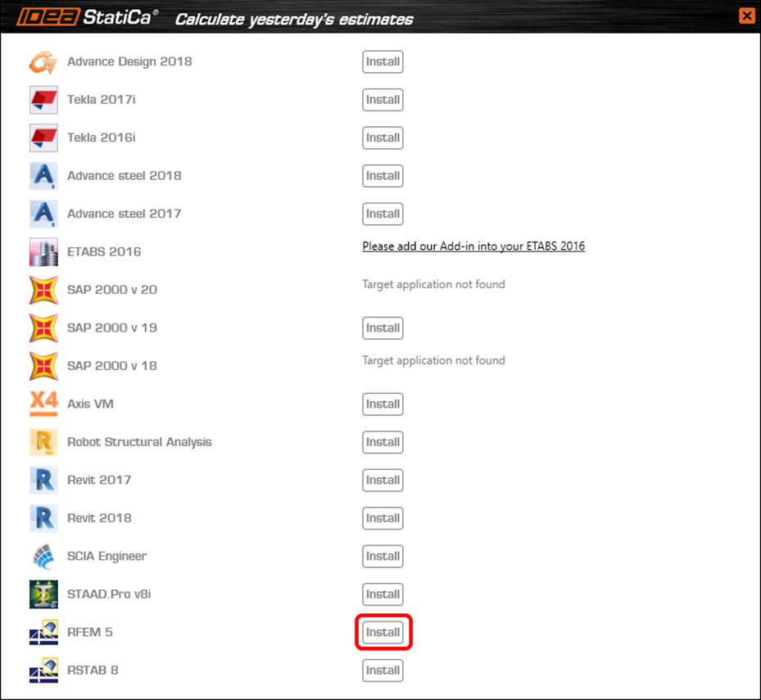
Task: Select the 'Advance steel 2017' label
Action: 125,214
